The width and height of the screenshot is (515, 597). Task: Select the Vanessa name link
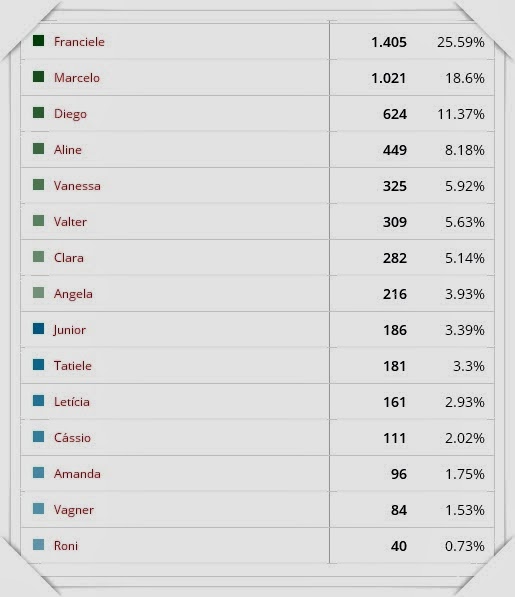77,186
